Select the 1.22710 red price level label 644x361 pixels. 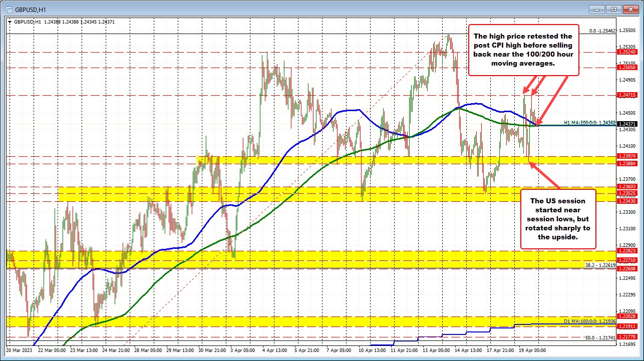coord(627,260)
